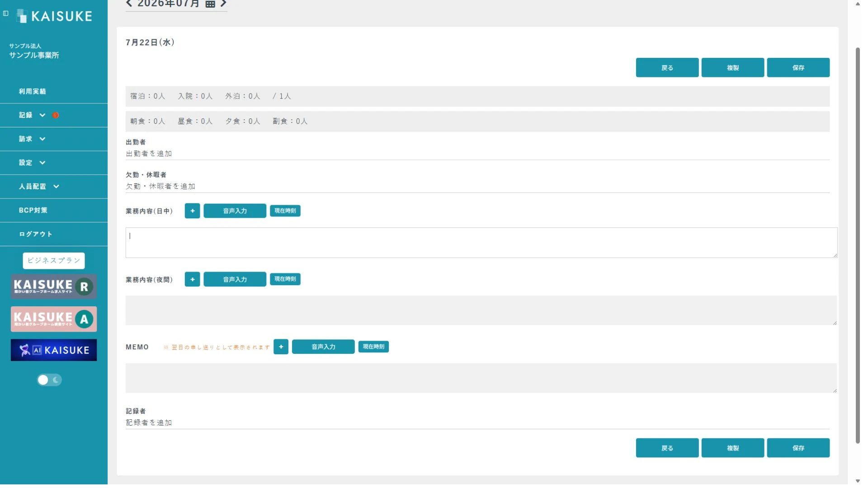Insert 現在時刻 in 業務内容(夜間)
Screen dimensions: 868x488
pos(285,279)
